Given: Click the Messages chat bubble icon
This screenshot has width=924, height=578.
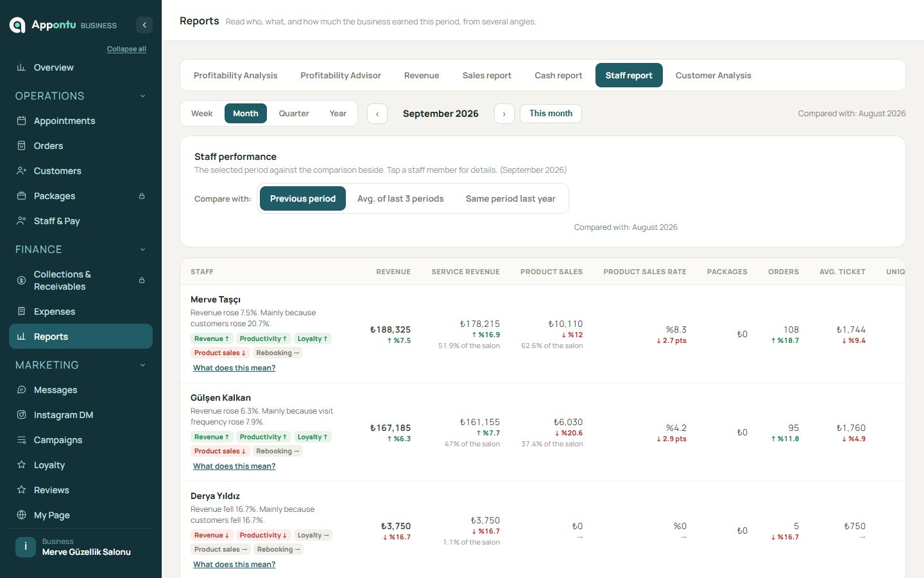Looking at the screenshot, I should tap(21, 390).
